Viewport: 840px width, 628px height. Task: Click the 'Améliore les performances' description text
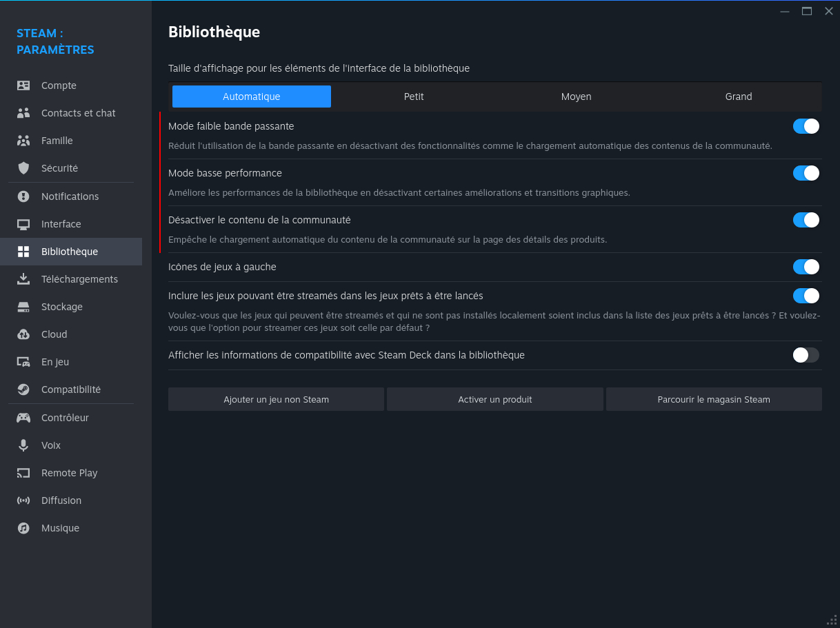399,193
